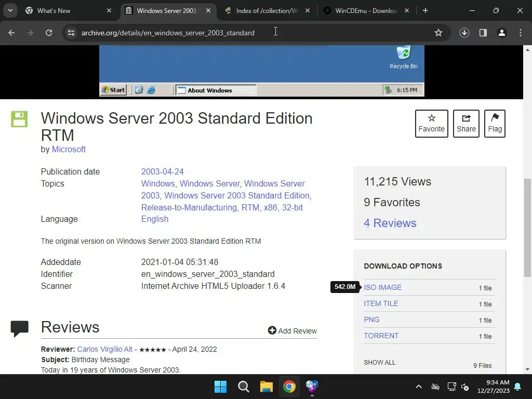Click the Reviews speech bubble icon
The height and width of the screenshot is (399, 532).
(x=19, y=329)
